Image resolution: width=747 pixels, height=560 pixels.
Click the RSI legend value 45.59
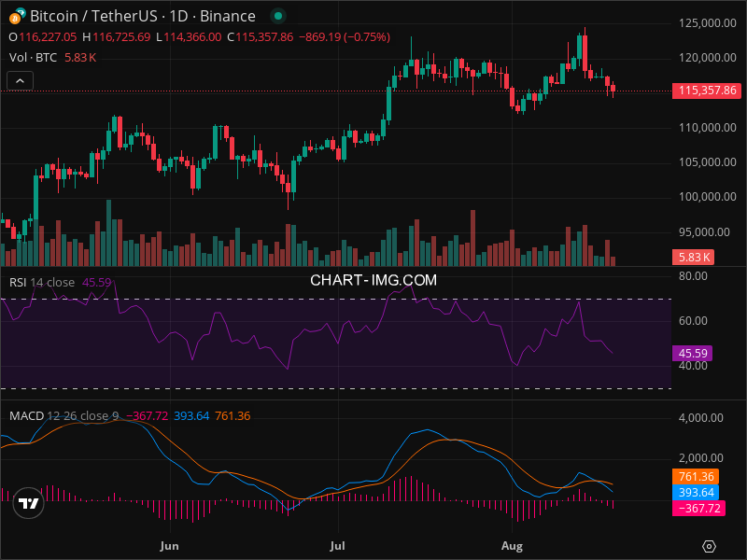(x=97, y=283)
